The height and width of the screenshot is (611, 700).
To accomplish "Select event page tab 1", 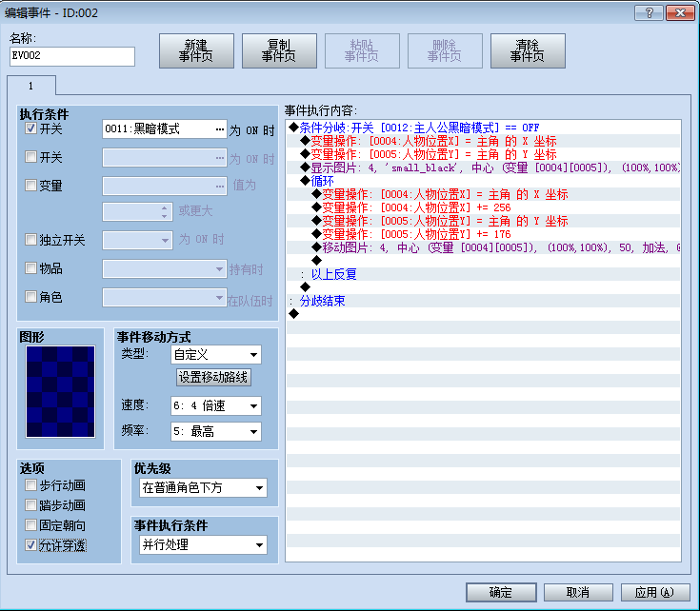I will (x=31, y=86).
